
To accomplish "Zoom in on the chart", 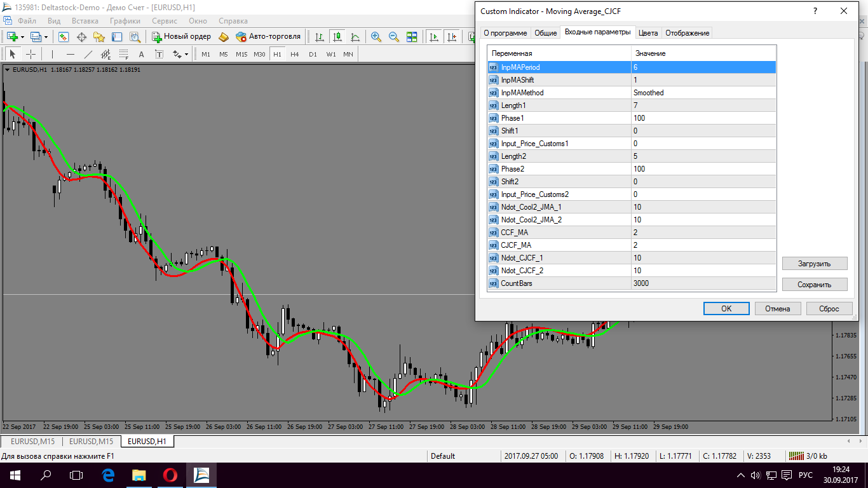I will click(x=376, y=37).
